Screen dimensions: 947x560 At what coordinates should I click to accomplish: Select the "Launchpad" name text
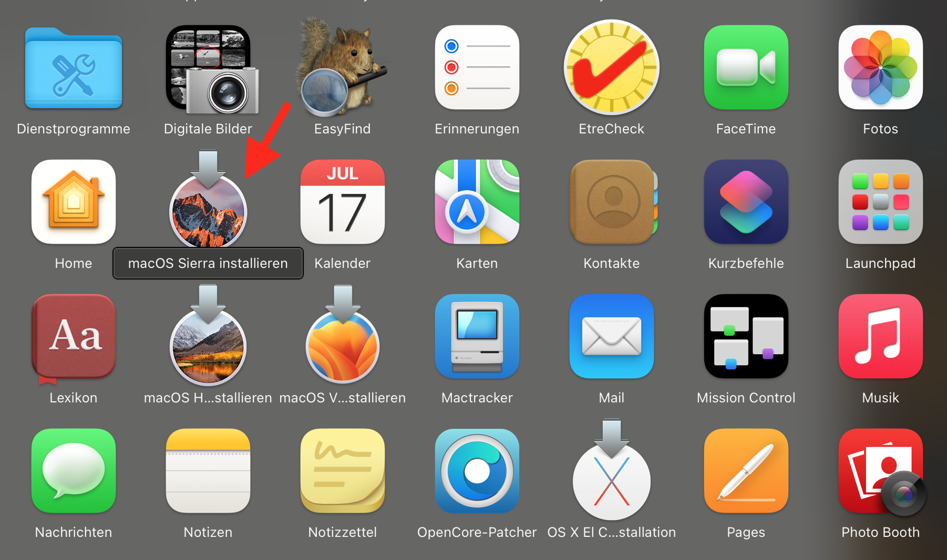point(881,263)
